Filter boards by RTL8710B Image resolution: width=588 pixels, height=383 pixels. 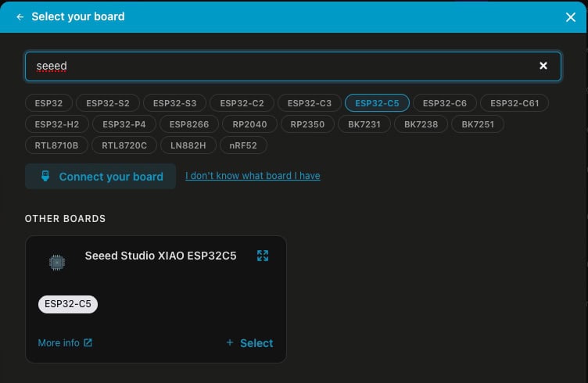coord(56,145)
